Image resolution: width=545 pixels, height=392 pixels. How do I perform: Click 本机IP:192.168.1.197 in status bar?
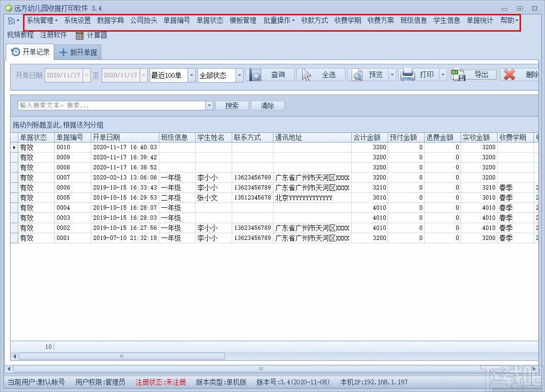pos(374,382)
